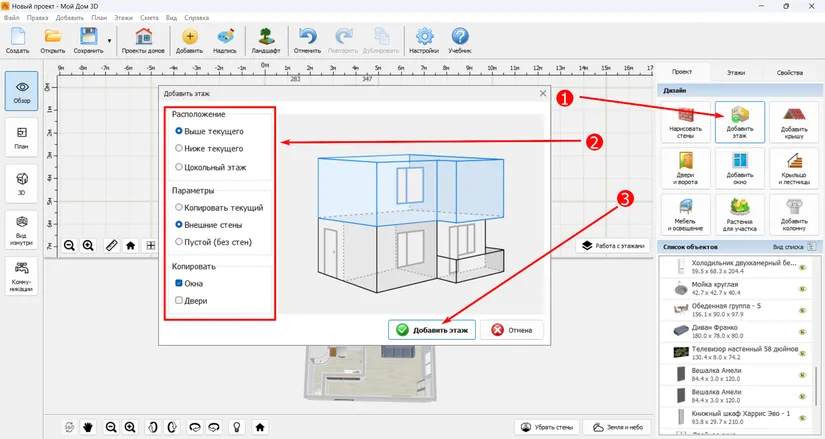
Task: Switch to the Этажи tab
Action: coord(736,73)
